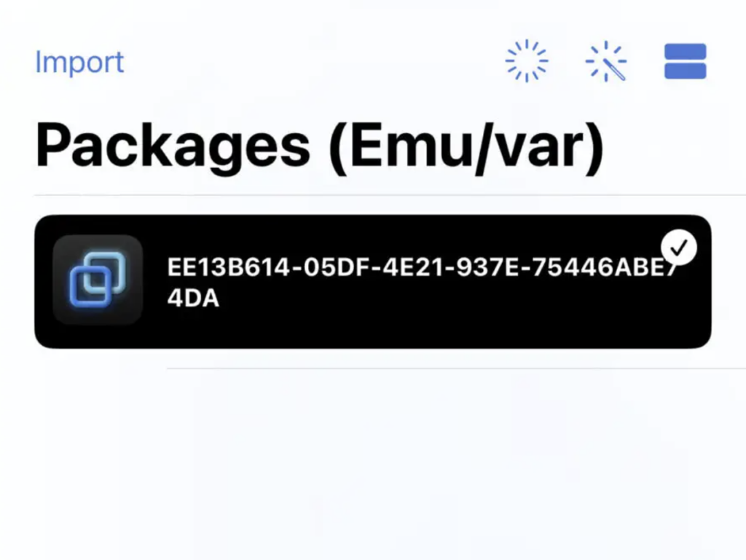Click the '4DA' second line of package ID

[193, 298]
